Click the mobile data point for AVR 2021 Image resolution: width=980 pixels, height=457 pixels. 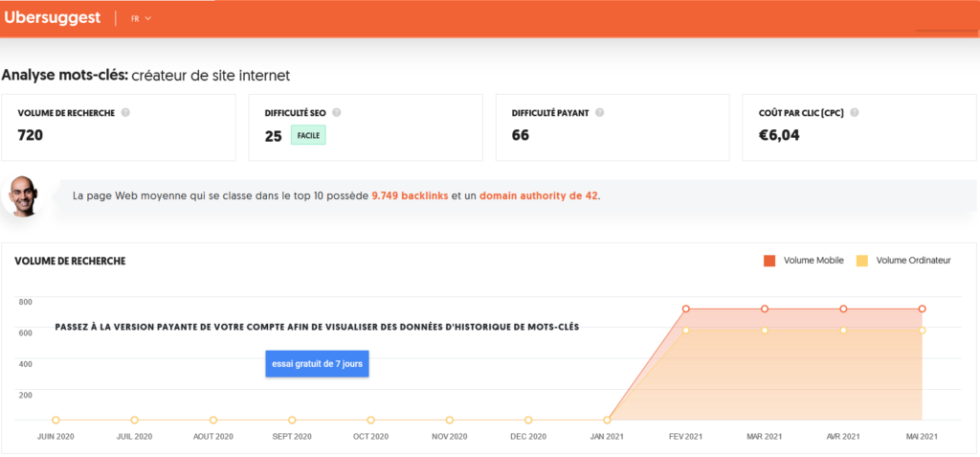[x=843, y=308]
